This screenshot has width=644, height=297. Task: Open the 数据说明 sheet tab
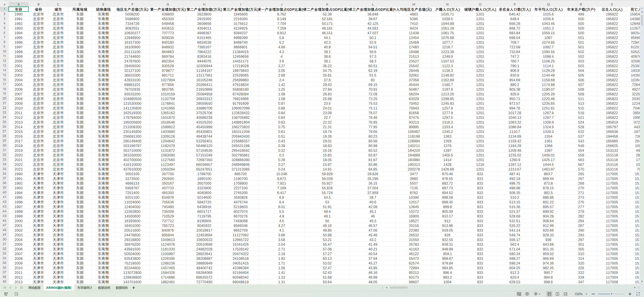[x=104, y=288]
